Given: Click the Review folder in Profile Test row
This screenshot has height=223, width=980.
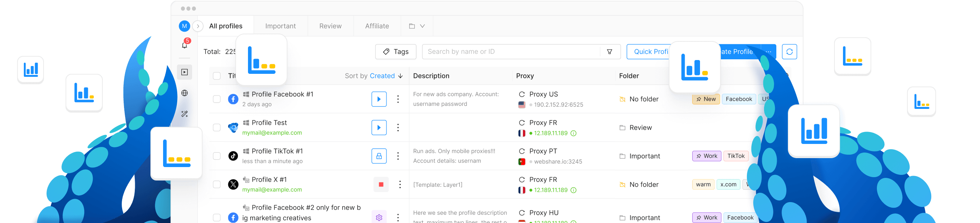Looking at the screenshot, I should (636, 127).
